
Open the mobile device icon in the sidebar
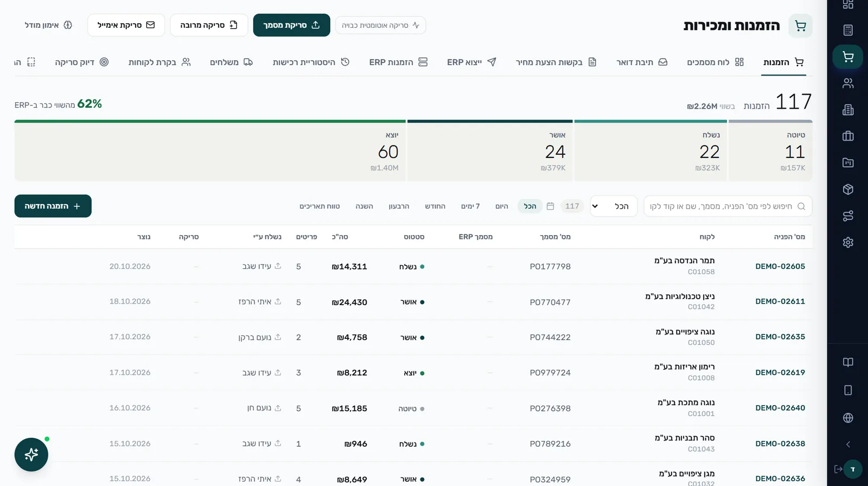[848, 390]
